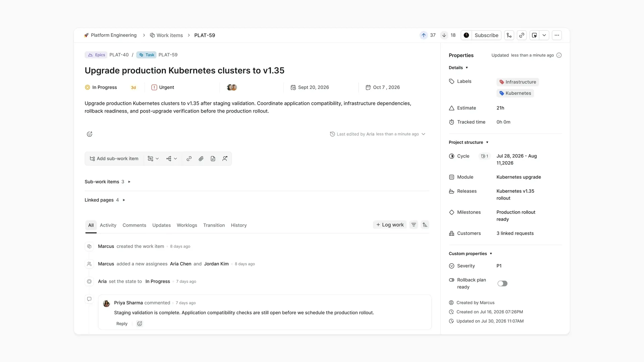The height and width of the screenshot is (362, 644).
Task: Add an emoji reaction to the description
Action: pos(90,134)
